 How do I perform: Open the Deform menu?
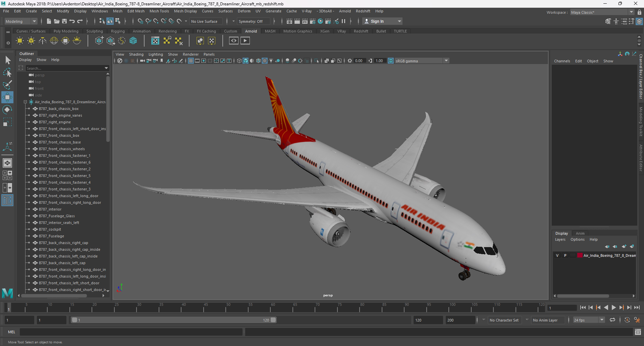tap(244, 11)
